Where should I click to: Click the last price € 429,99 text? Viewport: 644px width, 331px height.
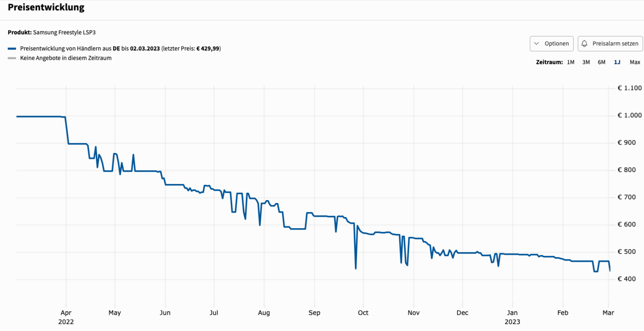pos(208,49)
